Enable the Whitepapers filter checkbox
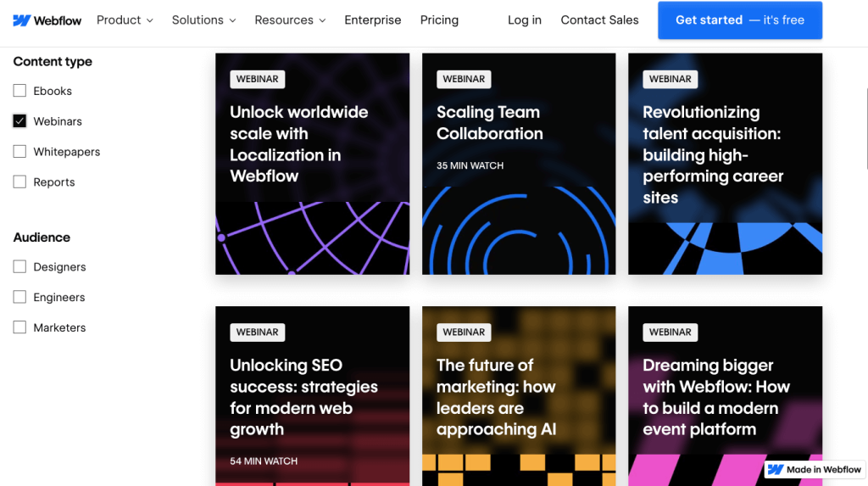Screen dimensions: 868x486 [19, 151]
